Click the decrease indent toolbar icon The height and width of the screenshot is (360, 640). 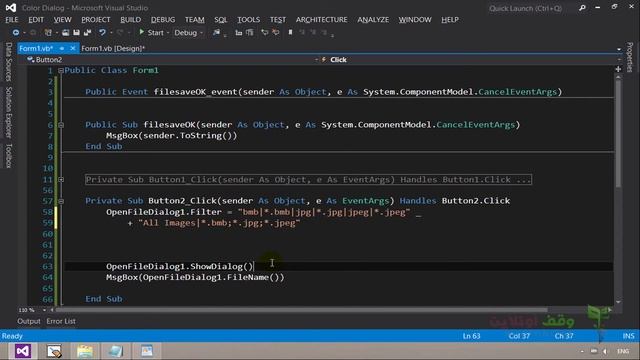(x=238, y=32)
